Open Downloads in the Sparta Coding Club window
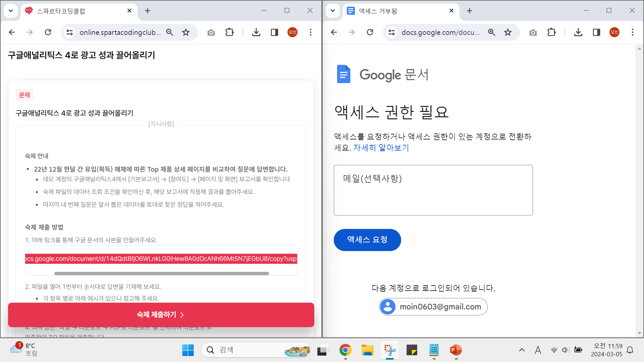Screen dimensions: 644x362 click(256, 32)
